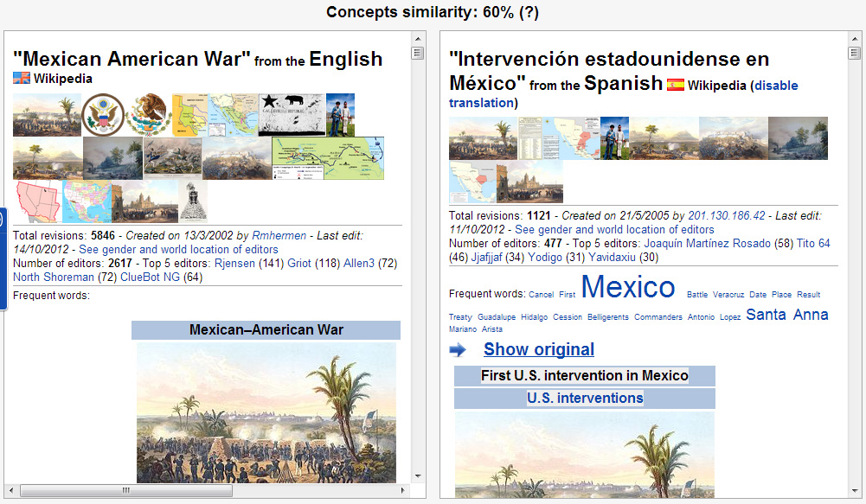866x504 pixels.
Task: Open editor Rjensen's link
Action: (234, 264)
